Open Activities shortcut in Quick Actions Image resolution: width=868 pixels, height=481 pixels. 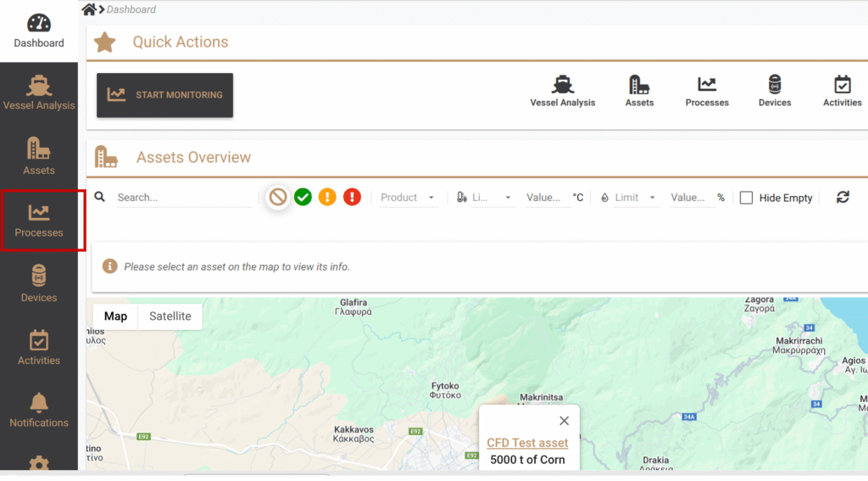point(842,91)
